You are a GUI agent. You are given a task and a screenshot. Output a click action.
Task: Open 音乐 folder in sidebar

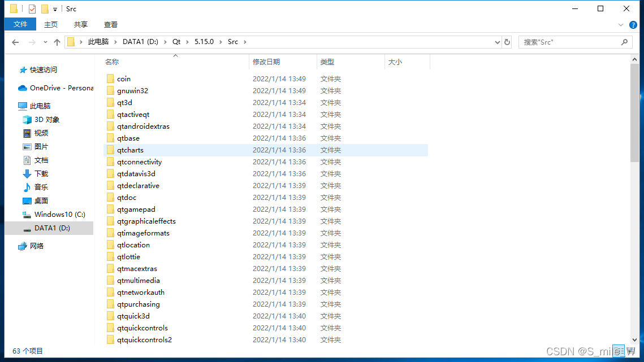coord(35,187)
